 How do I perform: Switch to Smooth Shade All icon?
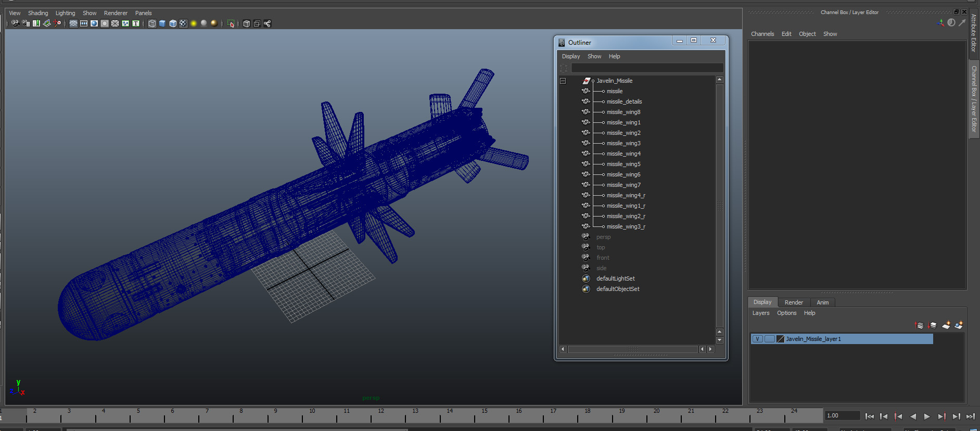pos(162,23)
